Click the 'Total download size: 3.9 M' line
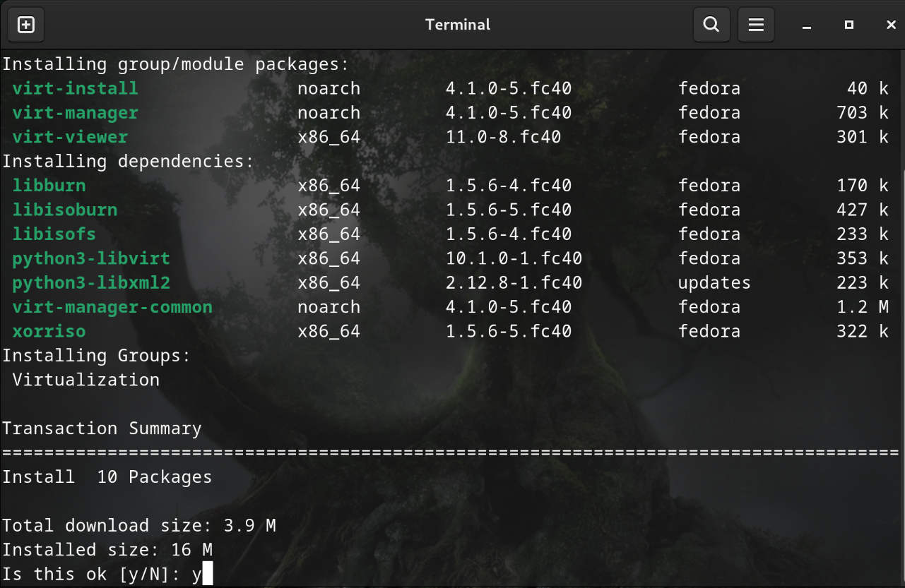This screenshot has width=905, height=588. pyautogui.click(x=138, y=526)
